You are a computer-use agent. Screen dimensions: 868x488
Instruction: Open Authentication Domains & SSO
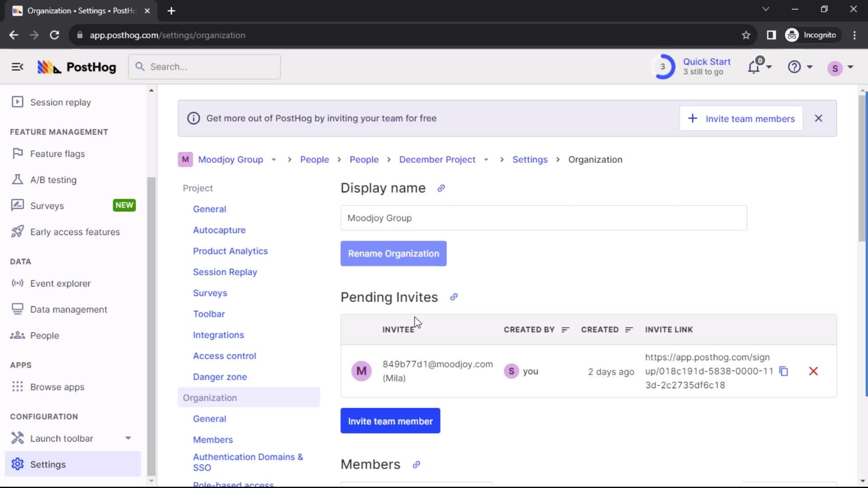248,462
